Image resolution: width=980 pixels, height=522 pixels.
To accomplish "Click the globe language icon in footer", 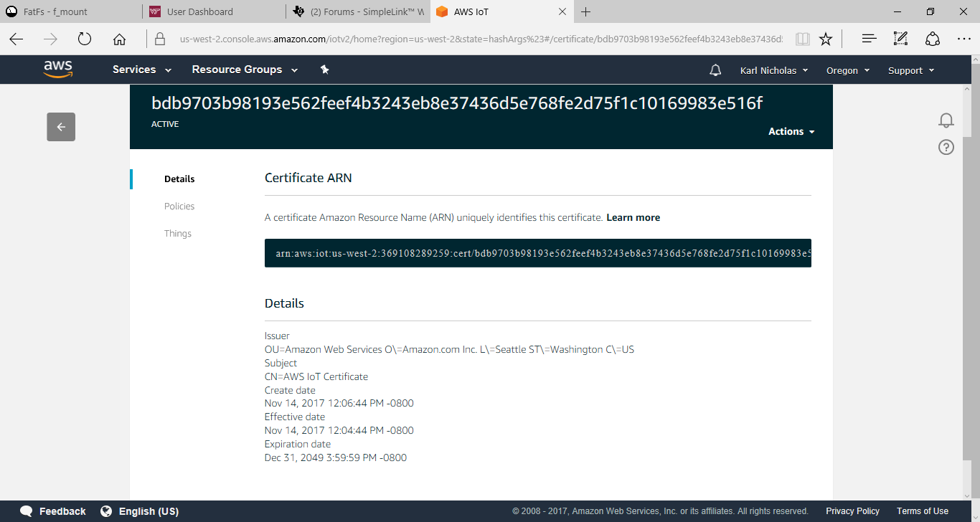I will pyautogui.click(x=107, y=511).
